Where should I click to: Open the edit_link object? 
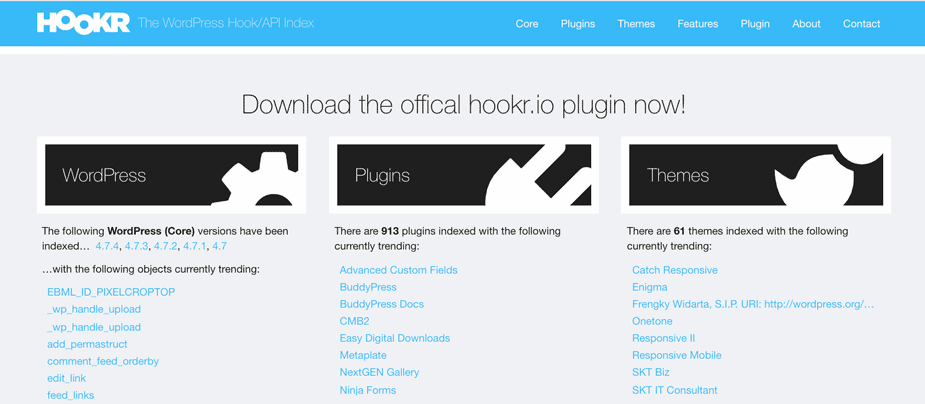[67, 378]
